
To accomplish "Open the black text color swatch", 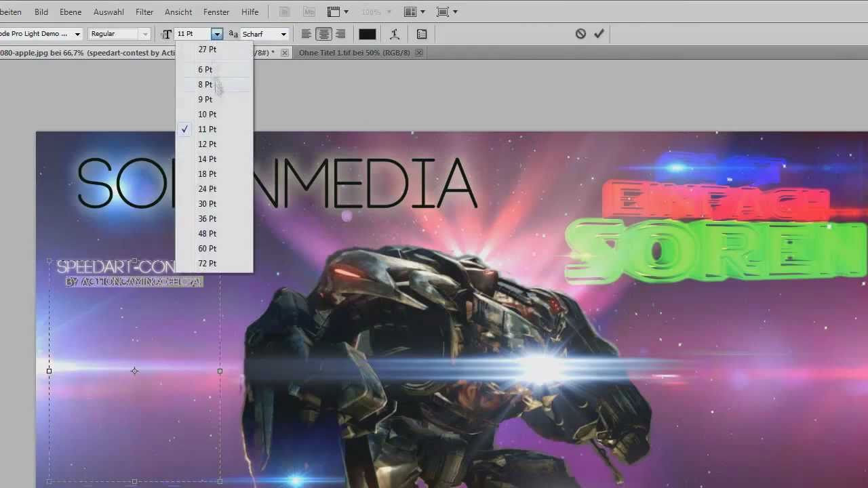I will pyautogui.click(x=368, y=34).
